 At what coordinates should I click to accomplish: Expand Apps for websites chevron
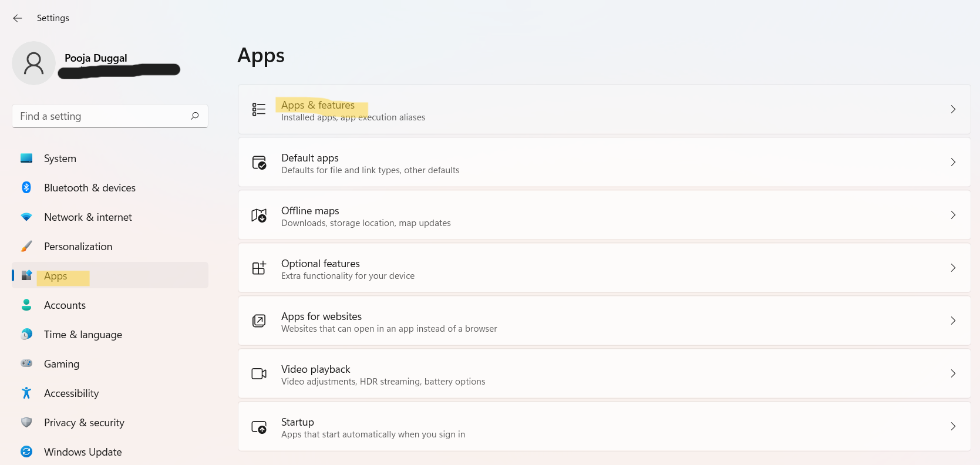click(x=953, y=321)
